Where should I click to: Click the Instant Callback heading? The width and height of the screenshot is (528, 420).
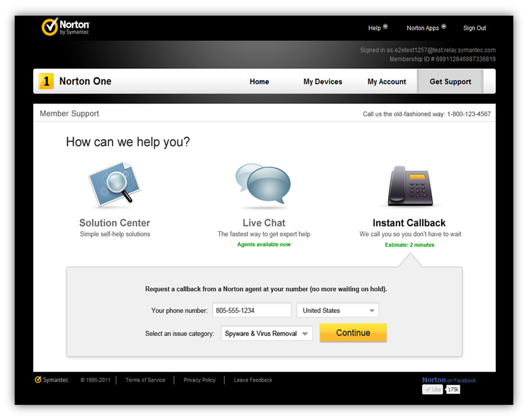(x=409, y=223)
